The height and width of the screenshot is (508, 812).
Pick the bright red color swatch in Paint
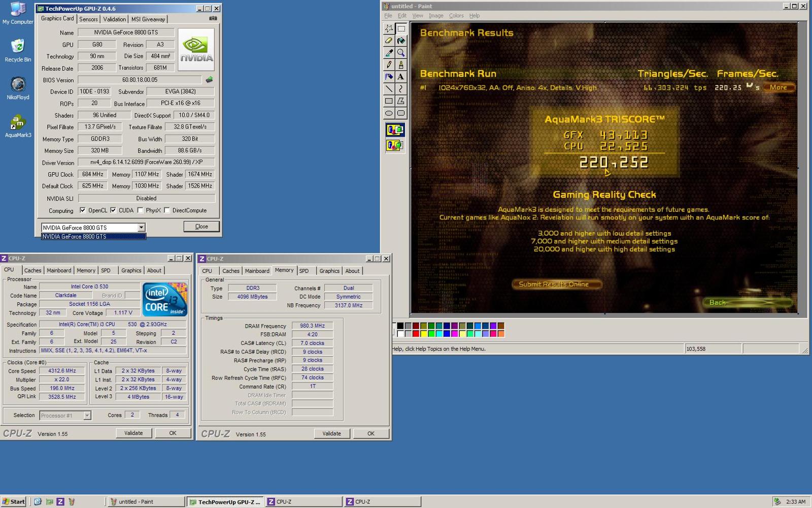pos(416,334)
